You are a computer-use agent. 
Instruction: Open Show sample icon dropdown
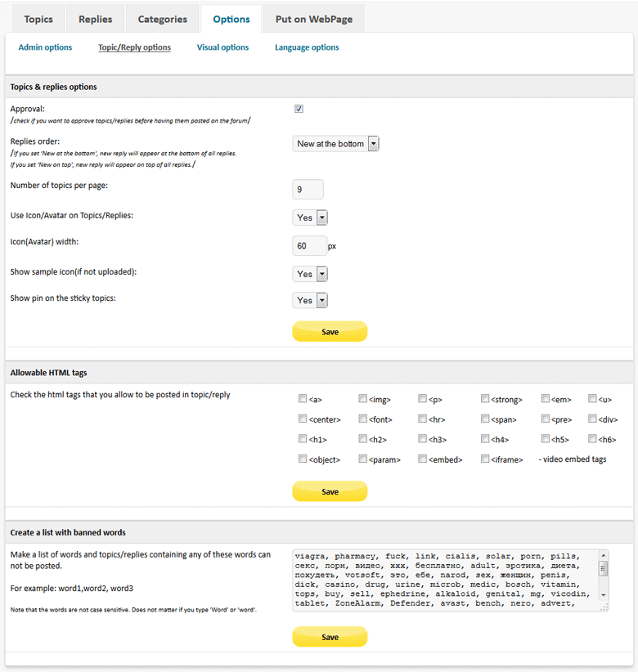tap(310, 274)
